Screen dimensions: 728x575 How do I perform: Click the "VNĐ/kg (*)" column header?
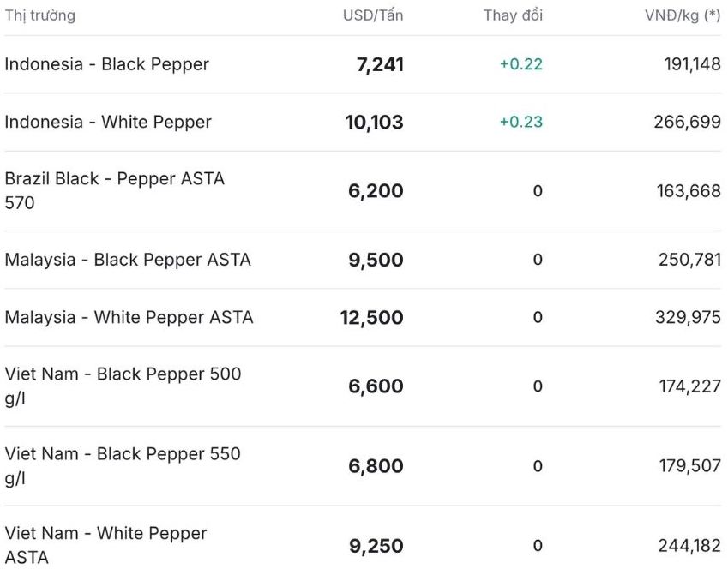683,15
